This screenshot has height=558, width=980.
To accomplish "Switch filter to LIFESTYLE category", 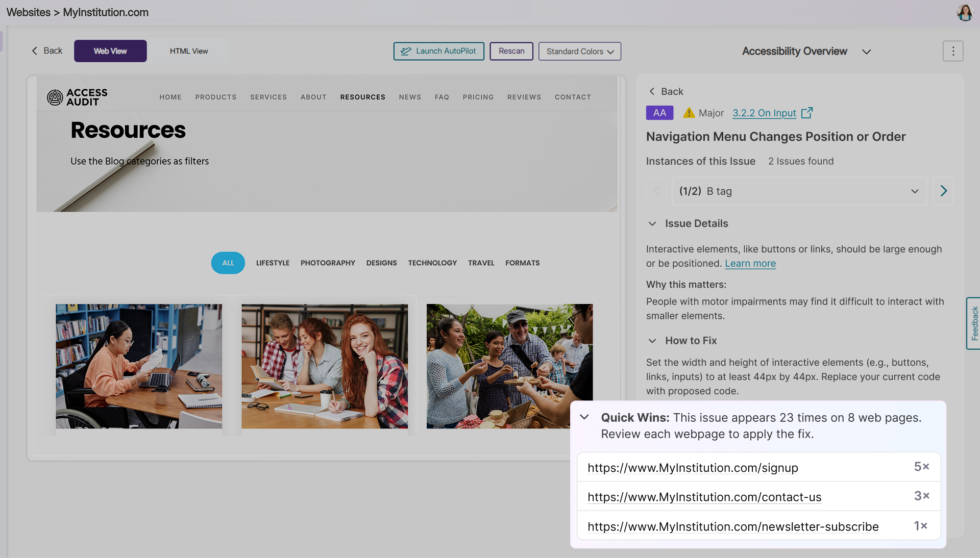I will [x=273, y=263].
